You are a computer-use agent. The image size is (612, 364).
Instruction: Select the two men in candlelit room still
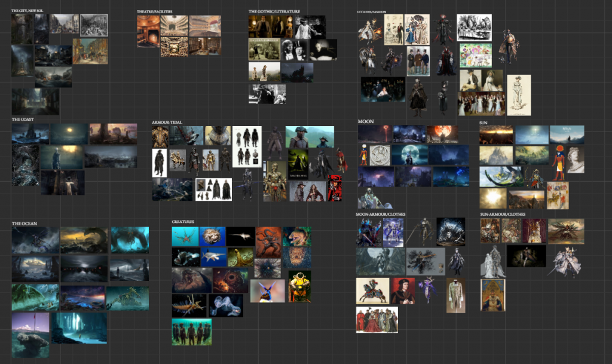pyautogui.click(x=271, y=26)
